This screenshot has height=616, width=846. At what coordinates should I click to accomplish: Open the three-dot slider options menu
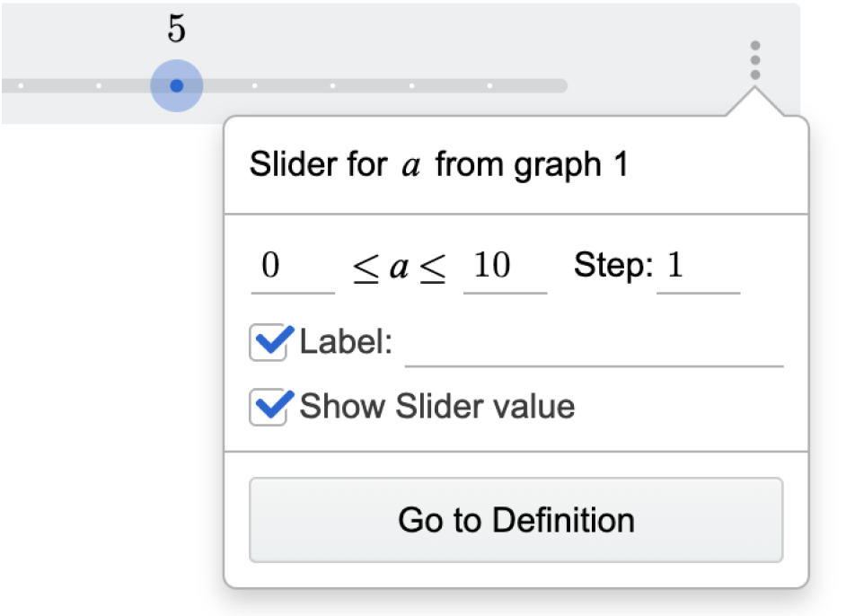pos(754,60)
